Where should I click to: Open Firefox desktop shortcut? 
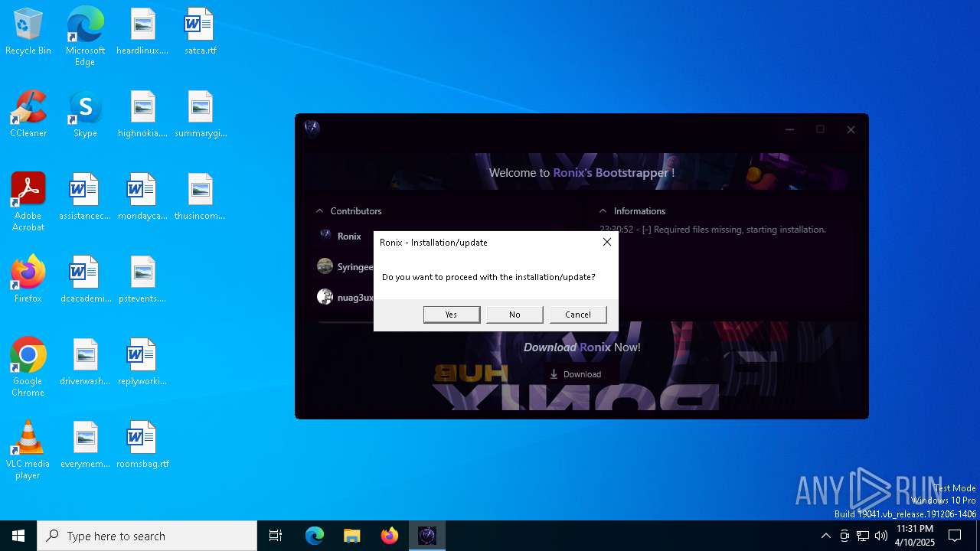pos(28,280)
